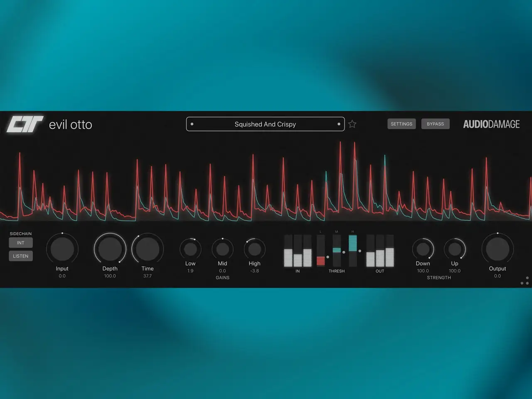
Task: Open the SETTINGS panel
Action: 401,124
